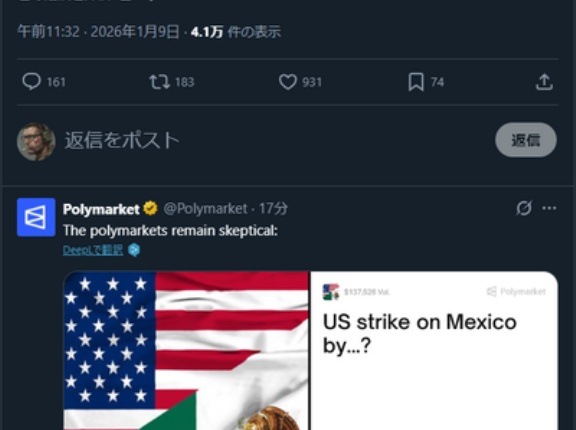Like the post with heart icon
576x430 pixels.
[x=288, y=82]
